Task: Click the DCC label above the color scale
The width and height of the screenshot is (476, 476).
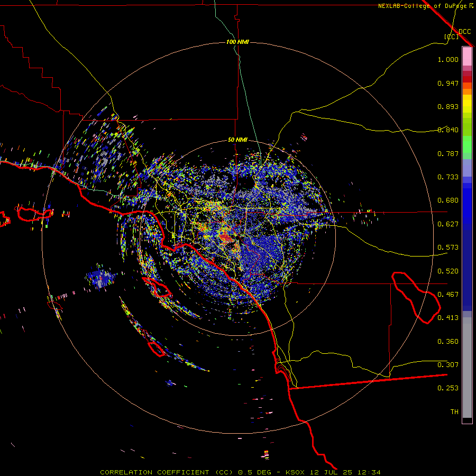Action: pyautogui.click(x=464, y=31)
